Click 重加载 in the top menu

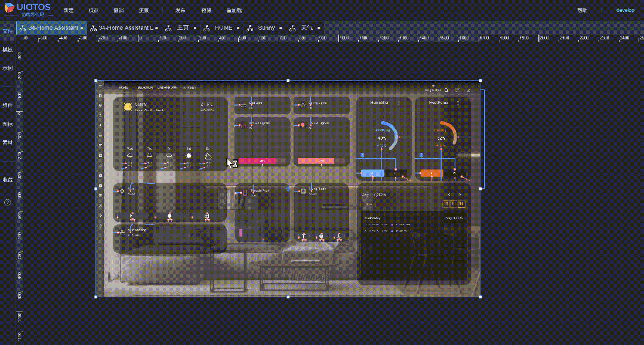(x=234, y=10)
